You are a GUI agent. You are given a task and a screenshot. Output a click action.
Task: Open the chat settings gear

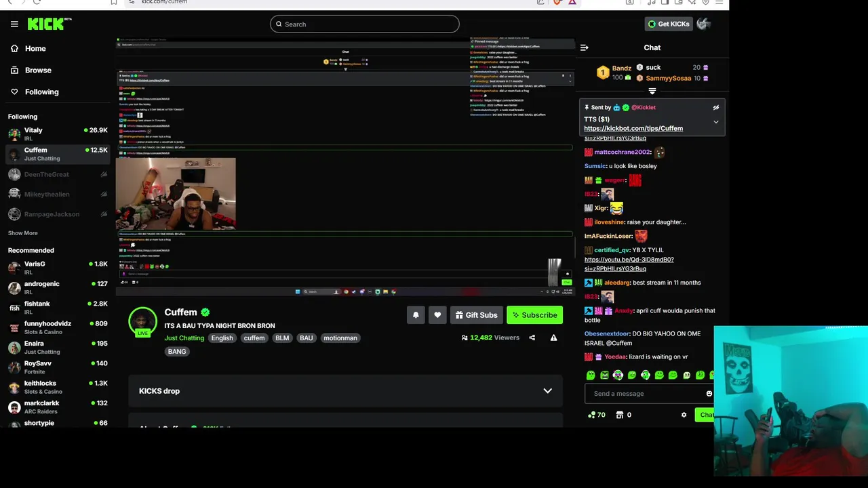[684, 415]
